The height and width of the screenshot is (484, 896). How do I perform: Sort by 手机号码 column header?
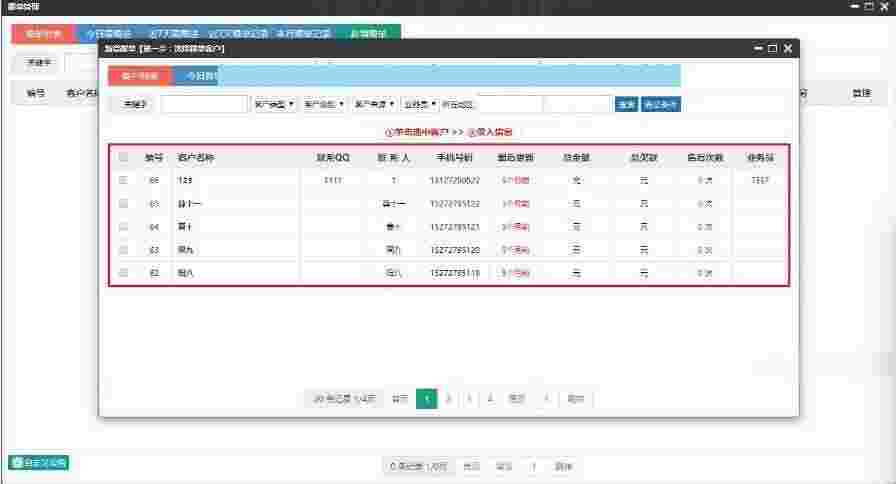click(x=454, y=157)
